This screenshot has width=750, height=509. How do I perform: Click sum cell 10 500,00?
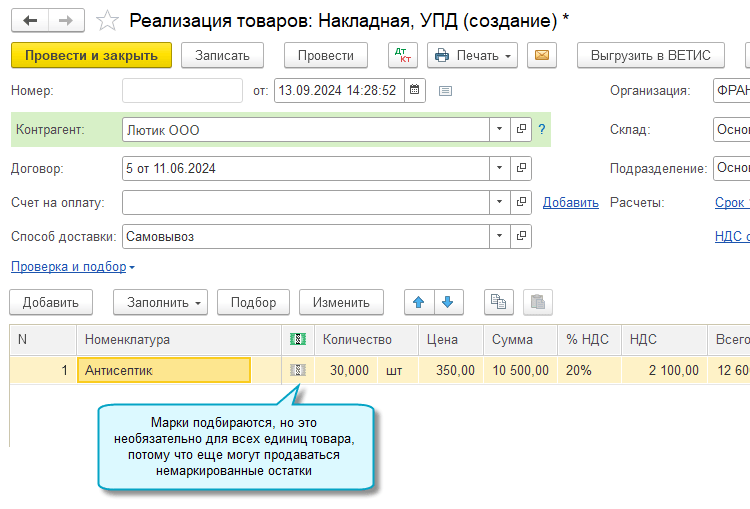tap(520, 370)
